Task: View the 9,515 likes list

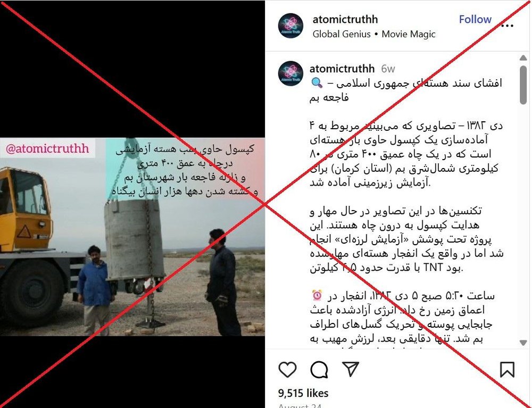Action: point(303,393)
